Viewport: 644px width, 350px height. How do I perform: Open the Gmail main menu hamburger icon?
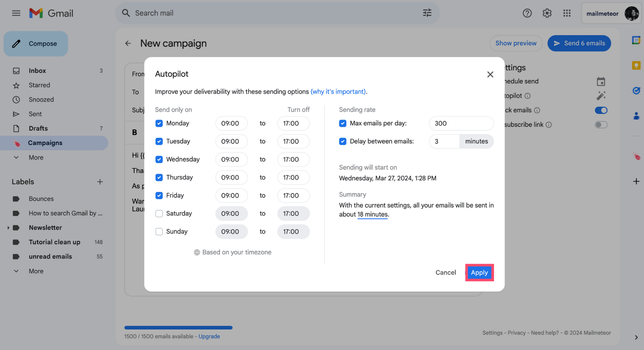point(16,13)
